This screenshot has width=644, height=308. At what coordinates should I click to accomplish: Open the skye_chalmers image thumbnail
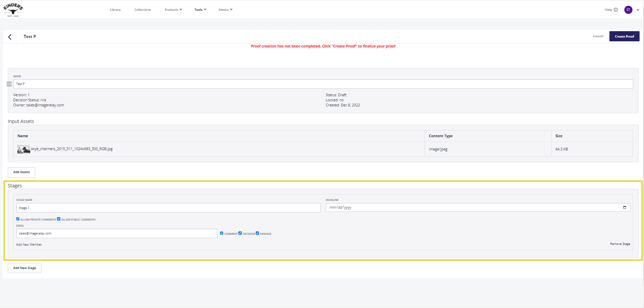[24, 149]
